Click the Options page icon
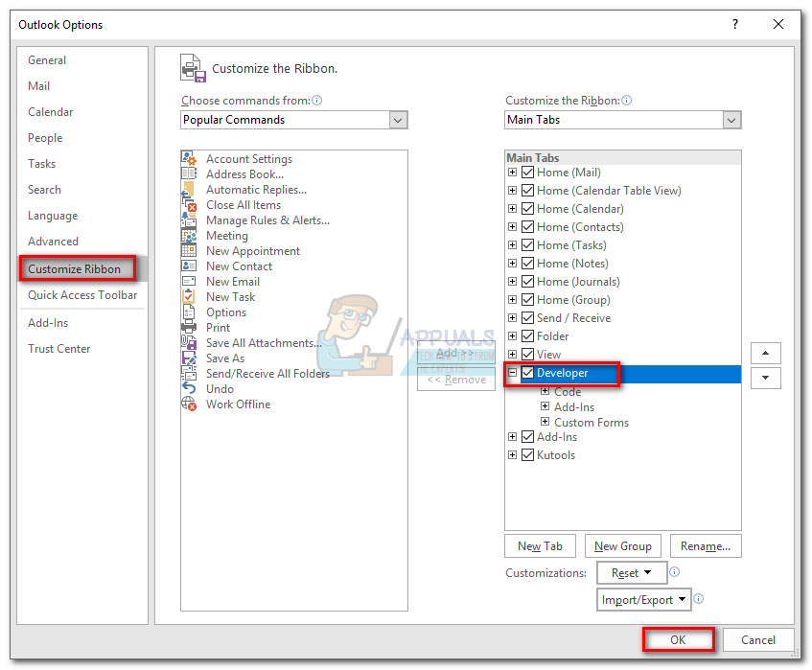Screen dimensions: 812x670 (189, 312)
